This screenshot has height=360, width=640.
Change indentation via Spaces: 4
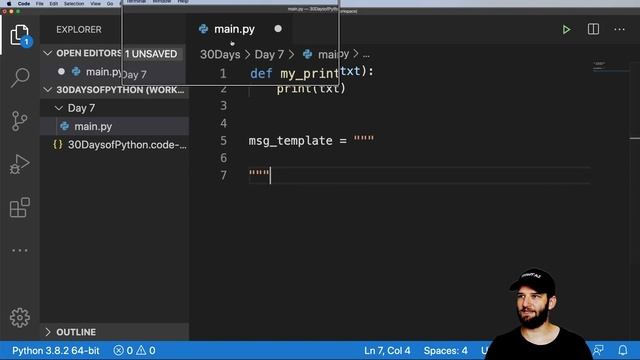click(445, 350)
